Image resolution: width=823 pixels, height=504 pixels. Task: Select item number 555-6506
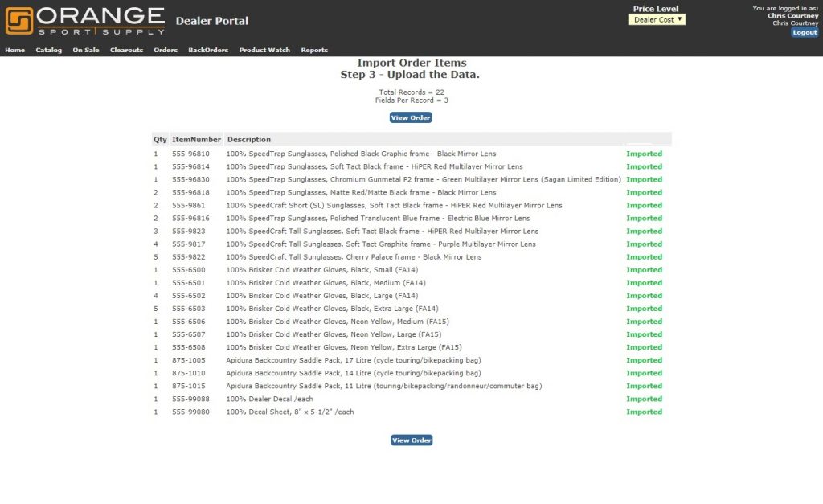[188, 322]
